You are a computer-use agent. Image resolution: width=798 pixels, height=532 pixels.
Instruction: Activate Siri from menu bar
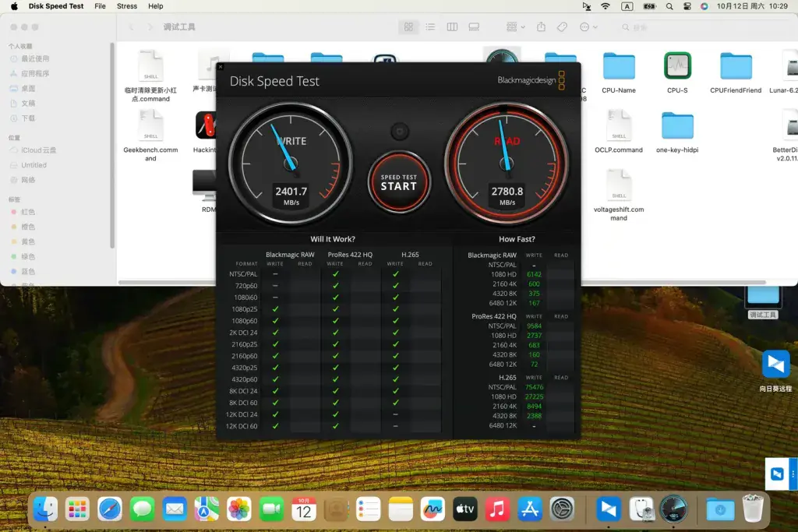(x=704, y=6)
